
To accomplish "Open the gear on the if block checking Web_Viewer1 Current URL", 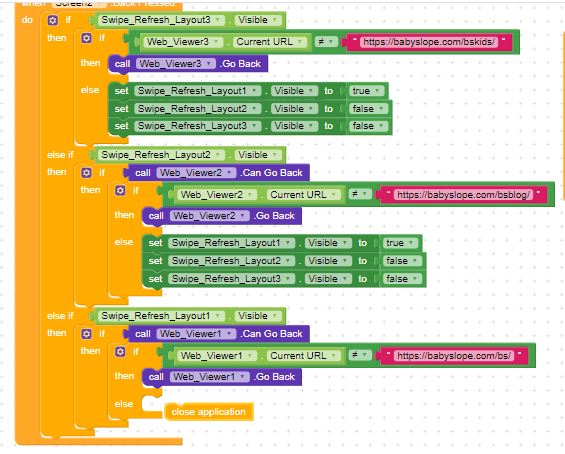I will [x=120, y=352].
